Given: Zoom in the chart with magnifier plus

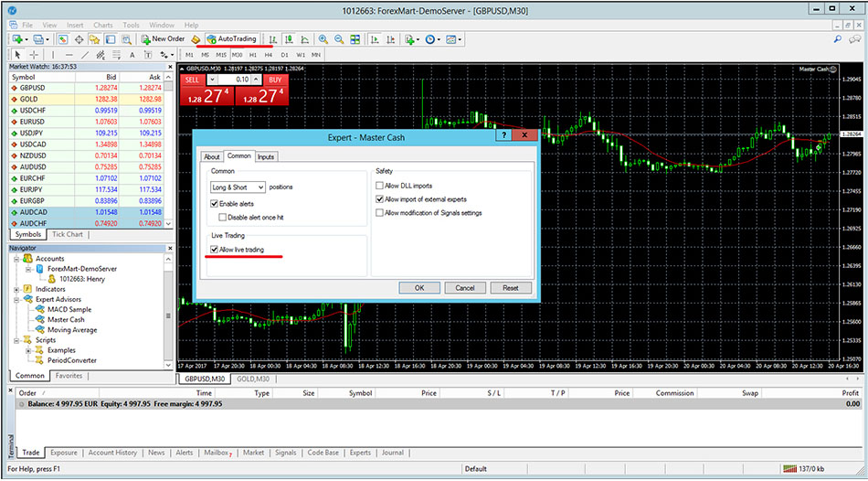Looking at the screenshot, I should point(323,39).
